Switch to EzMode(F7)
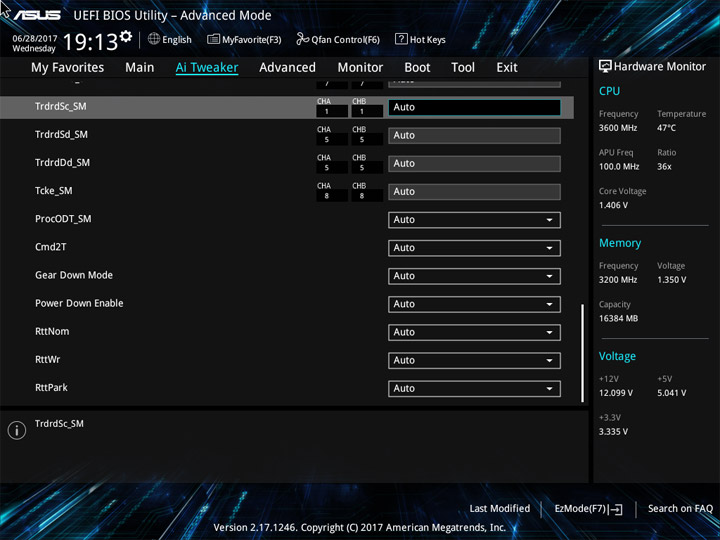This screenshot has height=540, width=720. (x=588, y=509)
